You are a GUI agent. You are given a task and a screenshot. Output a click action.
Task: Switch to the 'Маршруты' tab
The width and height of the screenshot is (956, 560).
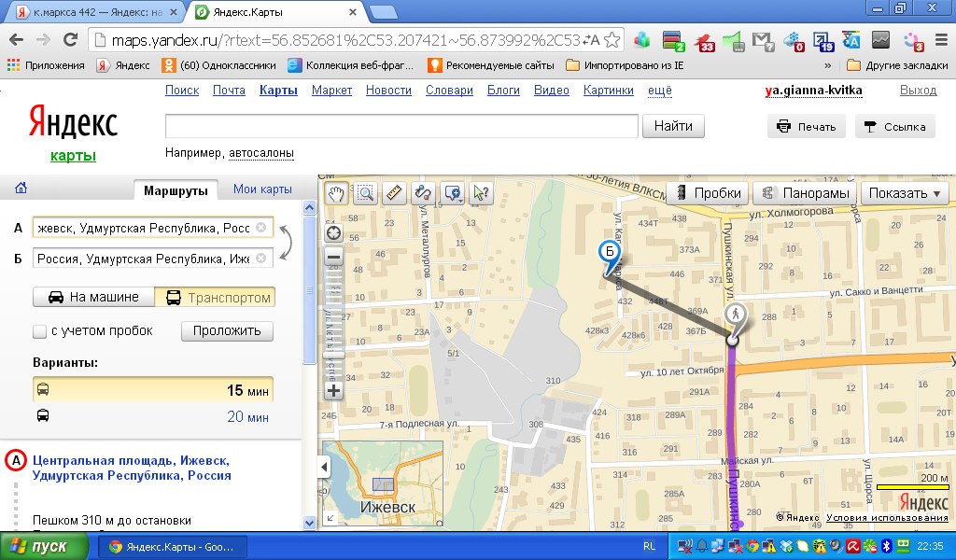click(x=176, y=190)
